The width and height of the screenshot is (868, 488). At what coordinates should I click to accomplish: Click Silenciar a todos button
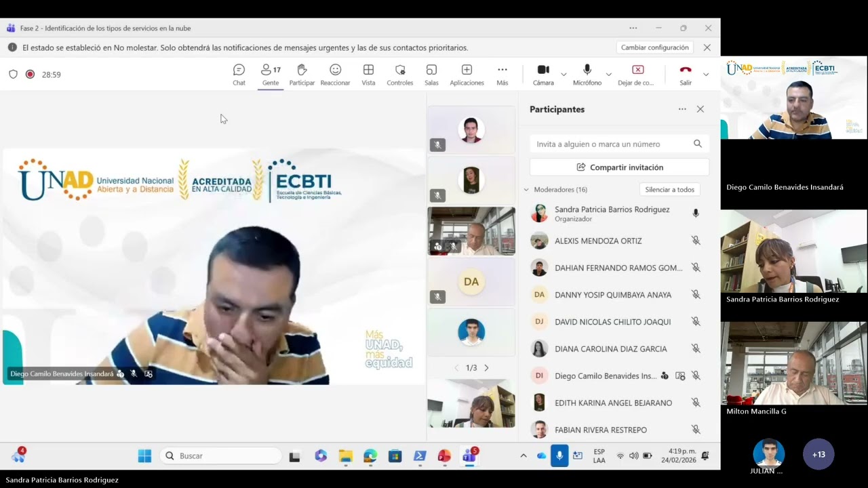tap(669, 190)
